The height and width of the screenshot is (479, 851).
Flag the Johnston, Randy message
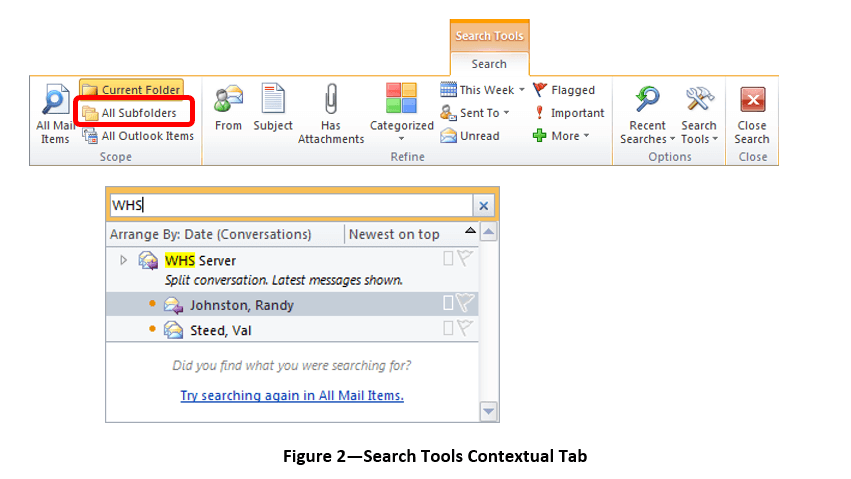pyautogui.click(x=465, y=303)
